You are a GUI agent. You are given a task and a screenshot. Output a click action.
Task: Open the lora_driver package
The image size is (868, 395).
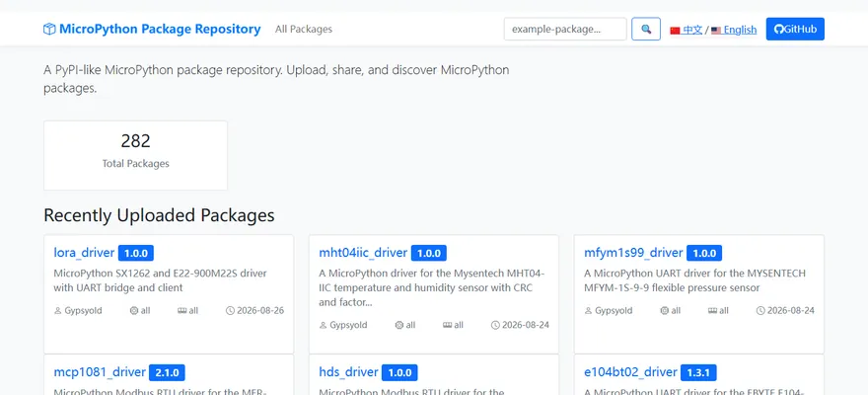(x=84, y=253)
